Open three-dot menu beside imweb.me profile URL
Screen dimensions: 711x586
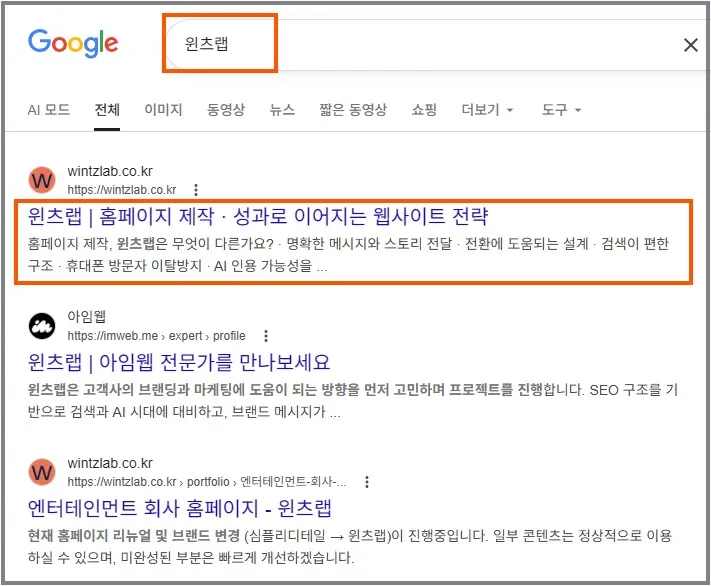266,336
